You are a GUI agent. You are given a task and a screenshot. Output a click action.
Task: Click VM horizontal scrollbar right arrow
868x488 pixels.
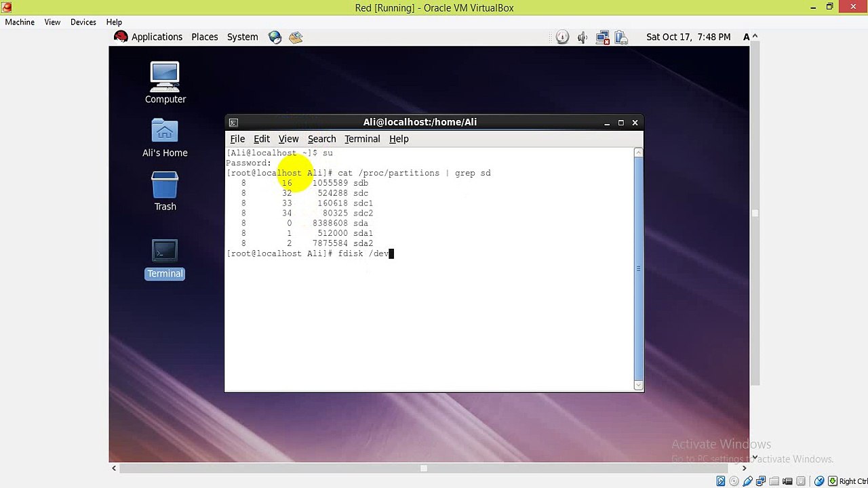coord(744,468)
